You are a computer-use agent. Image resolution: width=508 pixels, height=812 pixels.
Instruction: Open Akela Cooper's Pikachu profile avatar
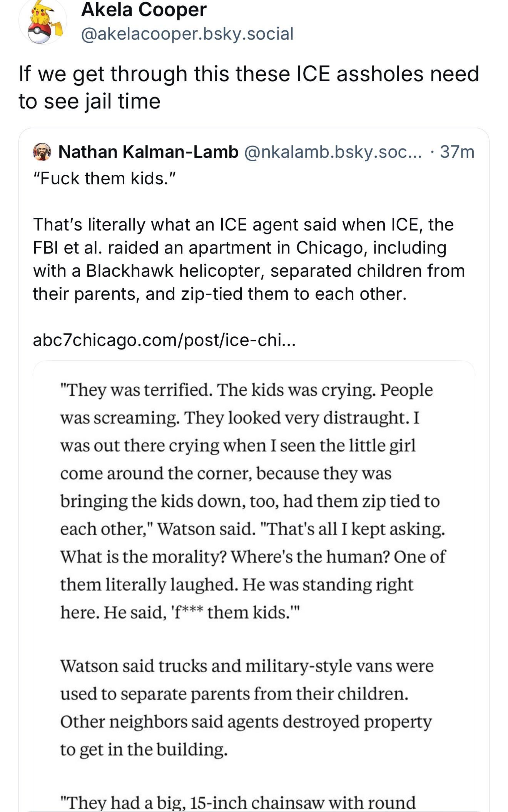tap(42, 22)
